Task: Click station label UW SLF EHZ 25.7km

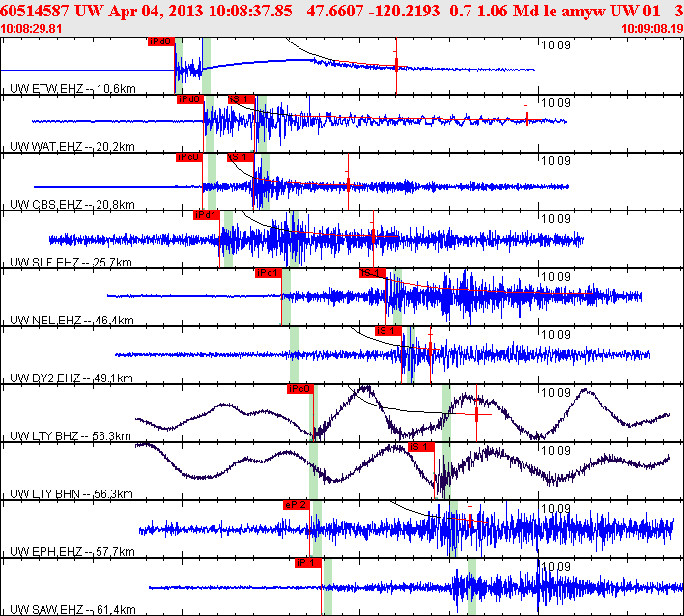Action: click(71, 263)
